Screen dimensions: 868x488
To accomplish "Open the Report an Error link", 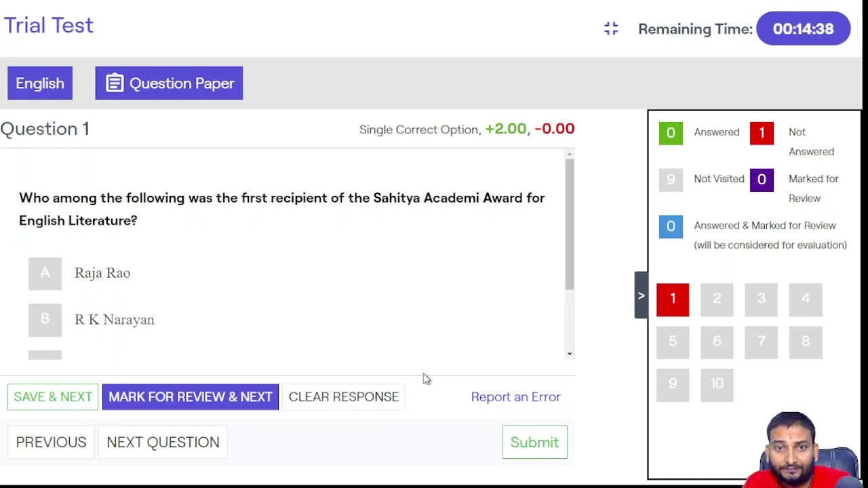I will point(516,397).
